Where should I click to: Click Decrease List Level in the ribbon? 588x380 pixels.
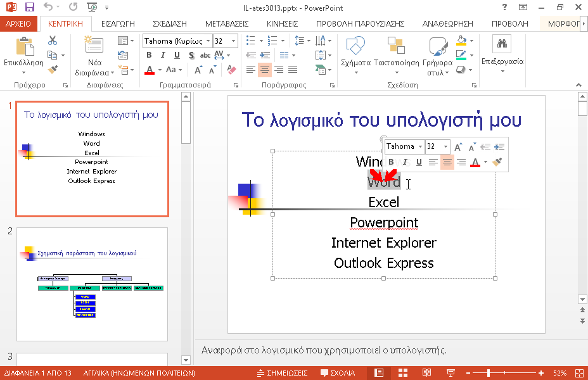(251, 56)
